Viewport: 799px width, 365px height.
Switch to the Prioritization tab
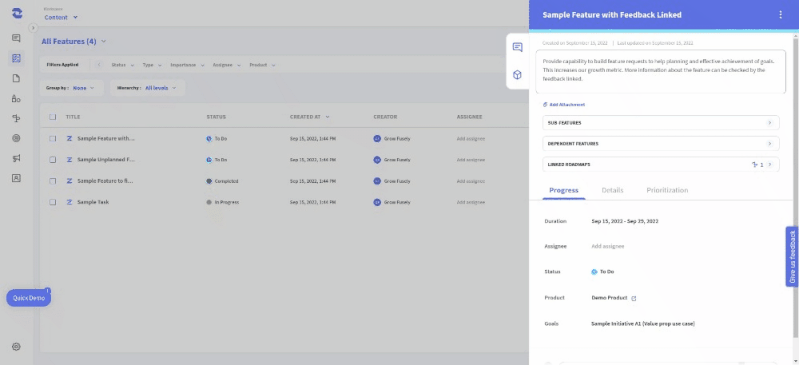667,190
